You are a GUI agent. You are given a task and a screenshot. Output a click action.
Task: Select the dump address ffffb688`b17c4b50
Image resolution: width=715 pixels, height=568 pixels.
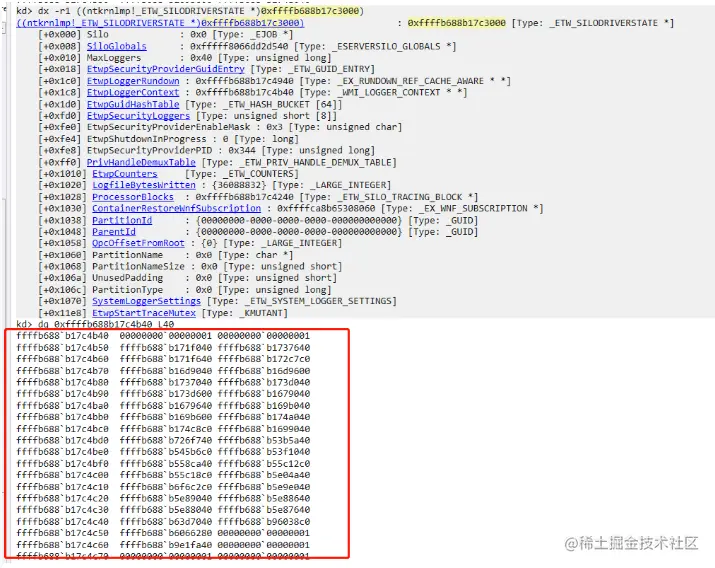[x=62, y=347]
